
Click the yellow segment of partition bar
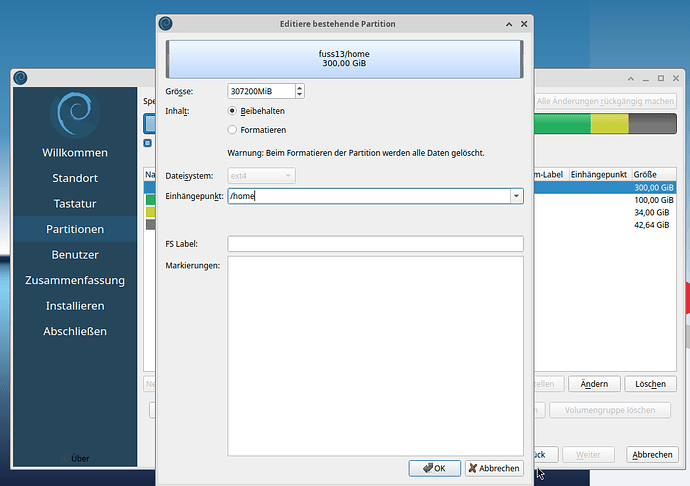609,124
